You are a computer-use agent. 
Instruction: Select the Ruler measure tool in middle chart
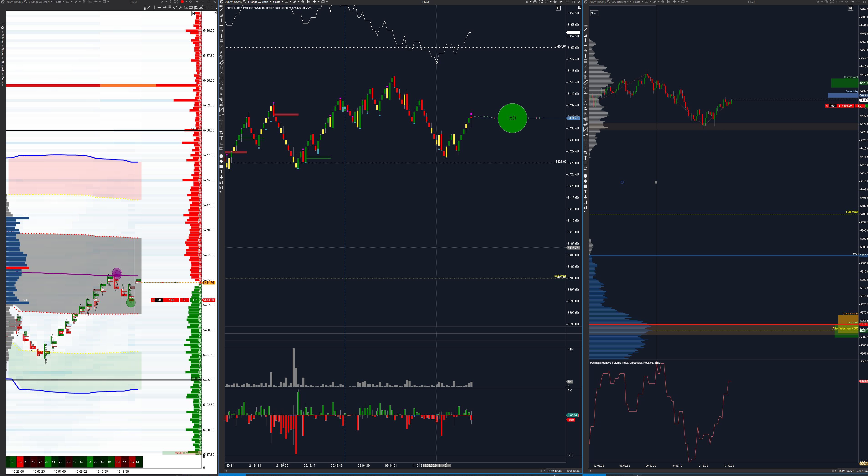(221, 63)
